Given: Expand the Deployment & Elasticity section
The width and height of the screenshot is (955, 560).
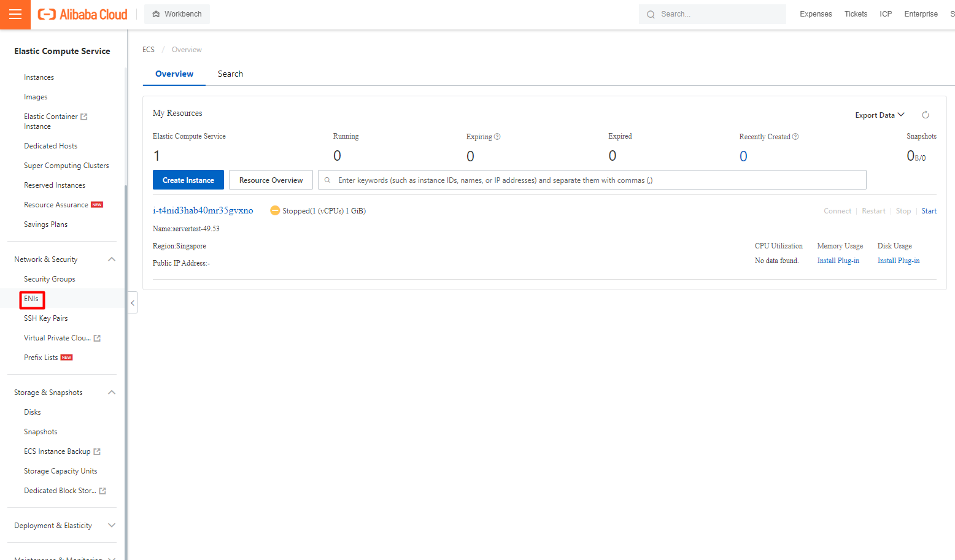Looking at the screenshot, I should click(112, 526).
